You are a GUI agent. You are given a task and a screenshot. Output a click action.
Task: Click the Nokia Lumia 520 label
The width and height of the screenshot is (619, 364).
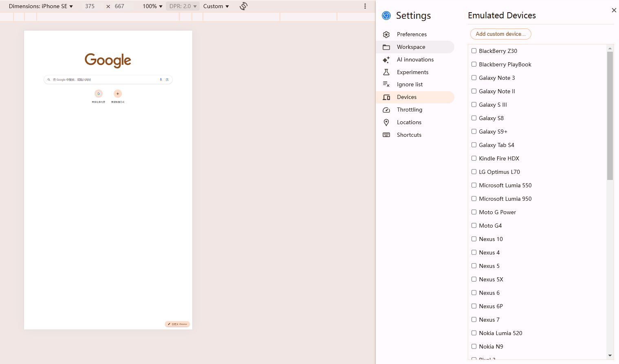[501, 333]
